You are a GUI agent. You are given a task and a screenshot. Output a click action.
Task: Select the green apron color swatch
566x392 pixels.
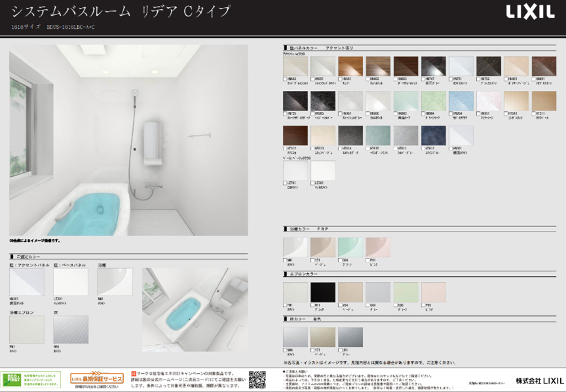pyautogui.click(x=406, y=293)
